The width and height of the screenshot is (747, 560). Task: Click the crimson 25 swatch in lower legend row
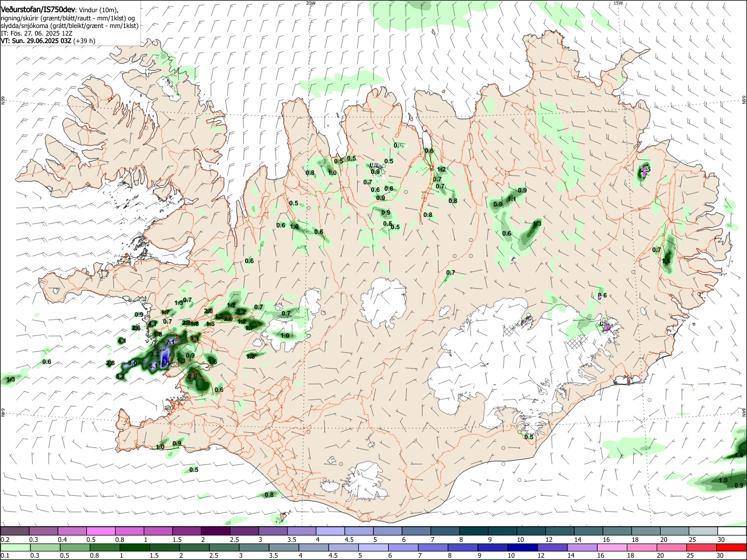coord(702,548)
